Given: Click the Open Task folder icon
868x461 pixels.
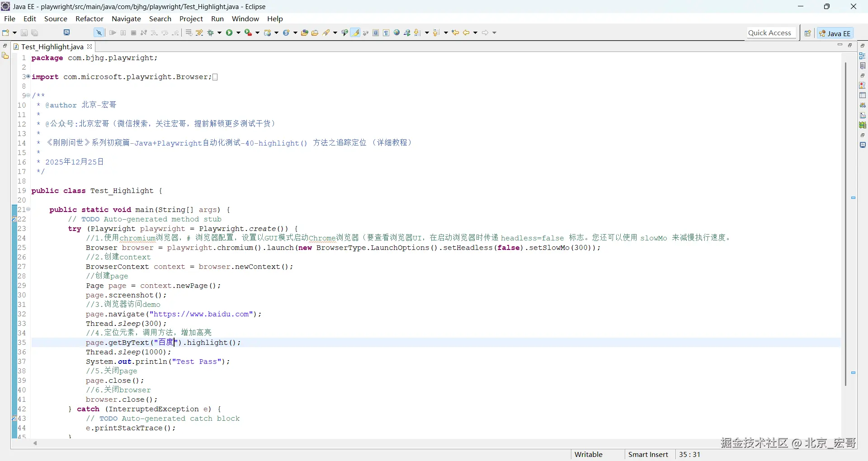Looking at the screenshot, I should click(315, 33).
